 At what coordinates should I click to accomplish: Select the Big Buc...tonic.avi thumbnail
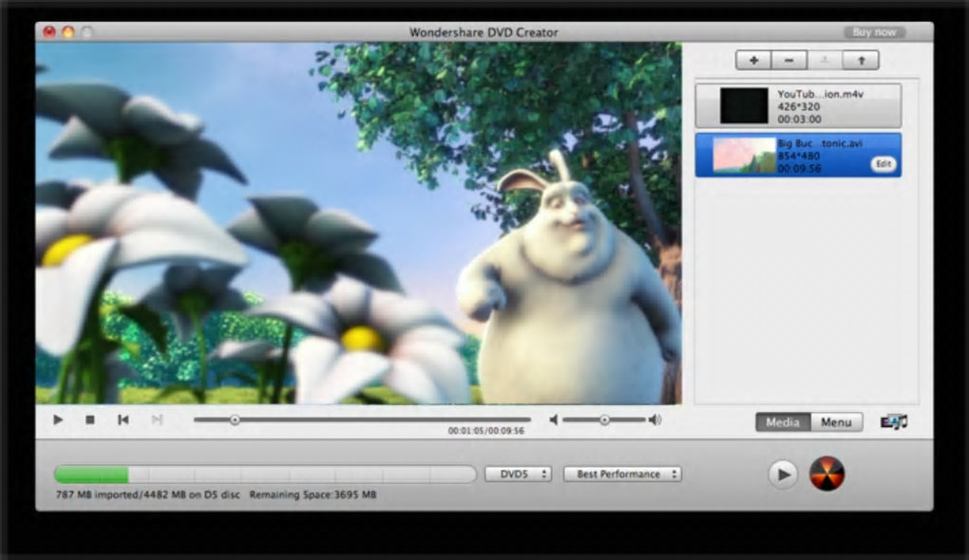click(x=744, y=155)
